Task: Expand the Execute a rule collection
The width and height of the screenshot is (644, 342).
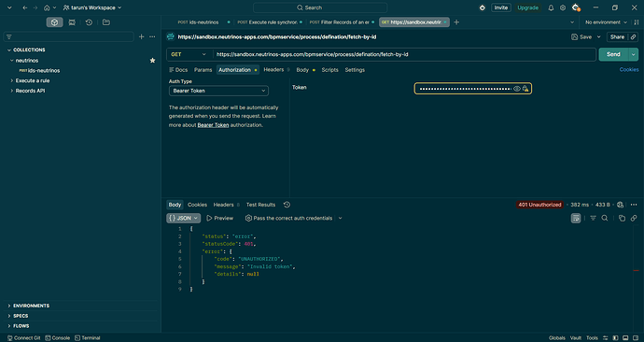Action: click(11, 80)
